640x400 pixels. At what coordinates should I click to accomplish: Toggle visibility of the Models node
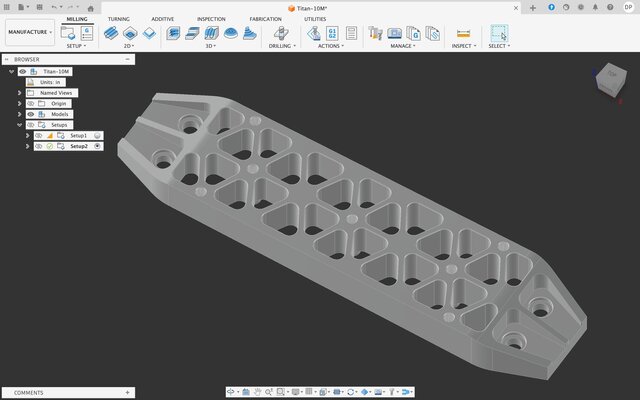[30, 114]
